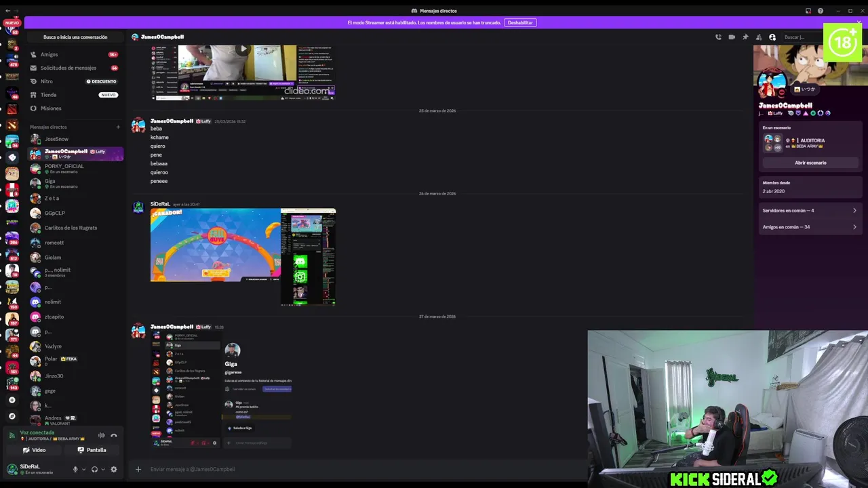
Task: Start a video call from header
Action: pos(732,37)
